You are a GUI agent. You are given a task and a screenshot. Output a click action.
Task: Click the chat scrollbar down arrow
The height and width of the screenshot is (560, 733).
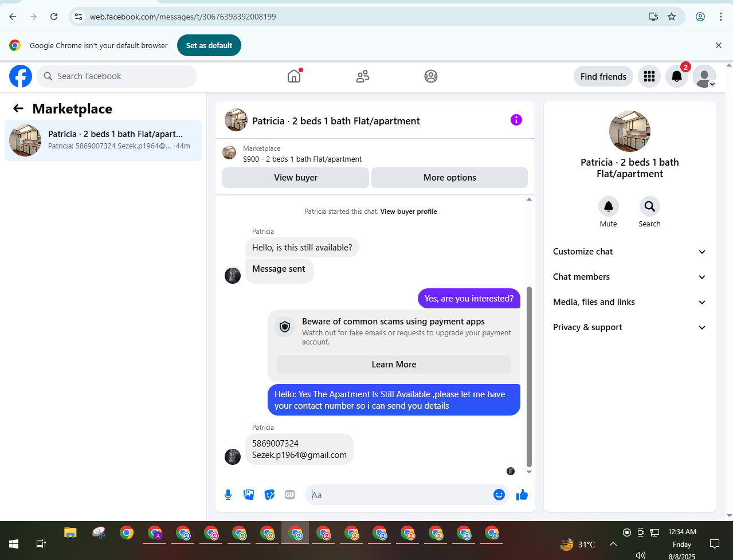click(529, 472)
